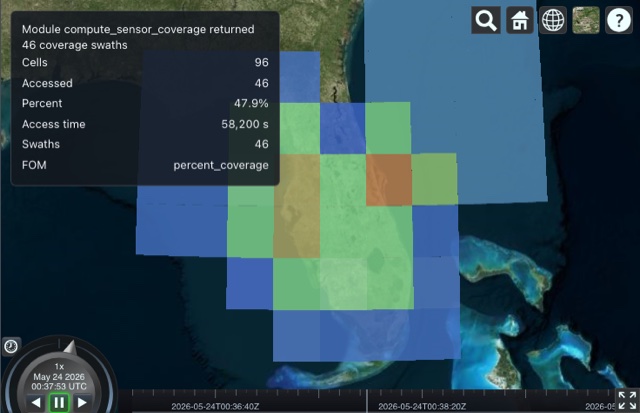Click the speed shuttle ring pointer
Image resolution: width=640 pixels, height=413 pixels.
coord(71,347)
